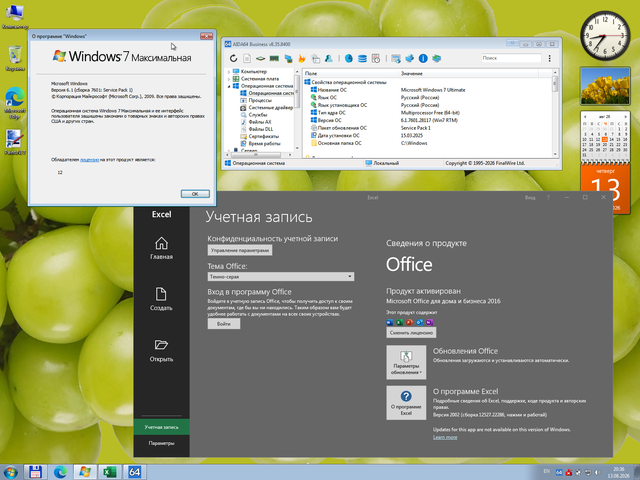Click the AIDA64 icon on the taskbar
The height and width of the screenshot is (480, 640).
coord(135,472)
